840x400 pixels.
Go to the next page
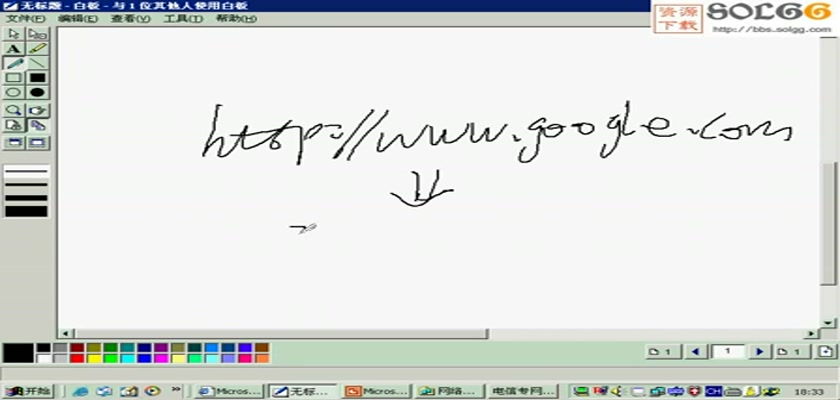(x=759, y=352)
